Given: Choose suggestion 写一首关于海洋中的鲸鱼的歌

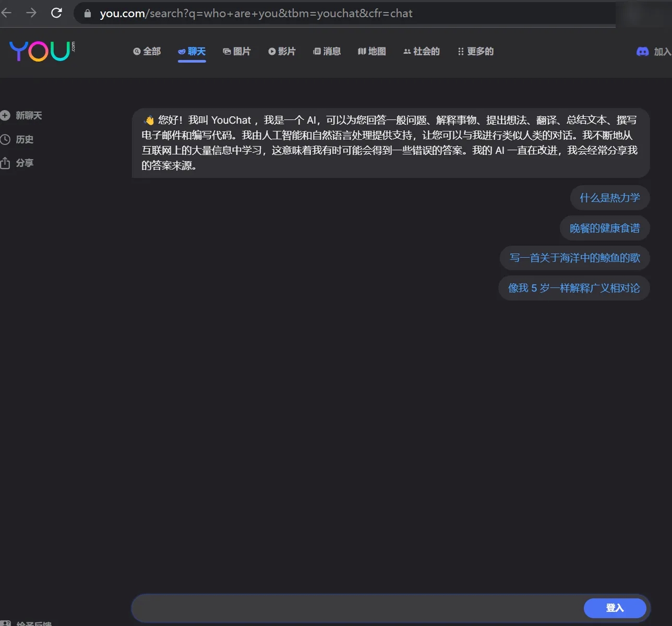Looking at the screenshot, I should point(575,258).
